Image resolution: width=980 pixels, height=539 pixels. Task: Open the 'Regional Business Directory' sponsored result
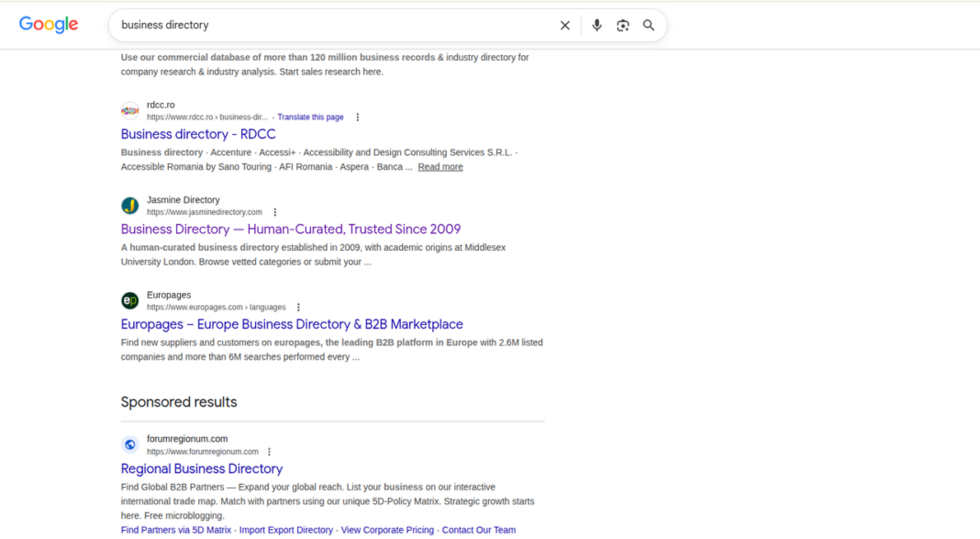coord(202,468)
